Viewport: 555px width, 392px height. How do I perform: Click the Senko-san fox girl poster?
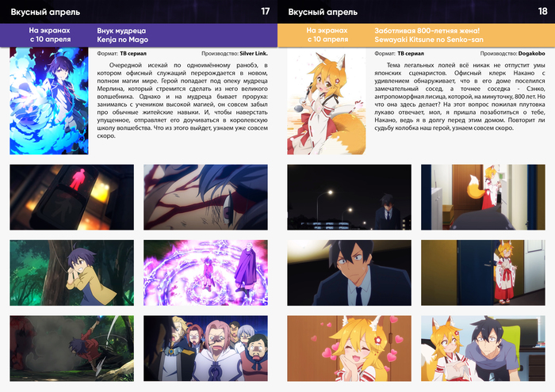tap(327, 101)
